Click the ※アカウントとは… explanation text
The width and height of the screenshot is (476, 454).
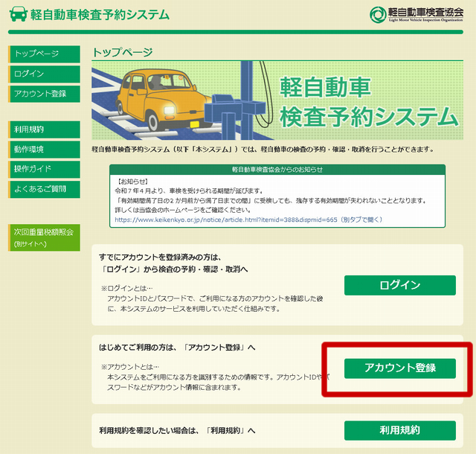[216, 377]
